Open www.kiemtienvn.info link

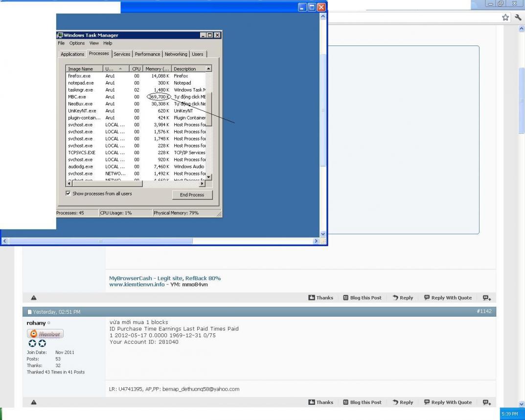[x=137, y=285]
